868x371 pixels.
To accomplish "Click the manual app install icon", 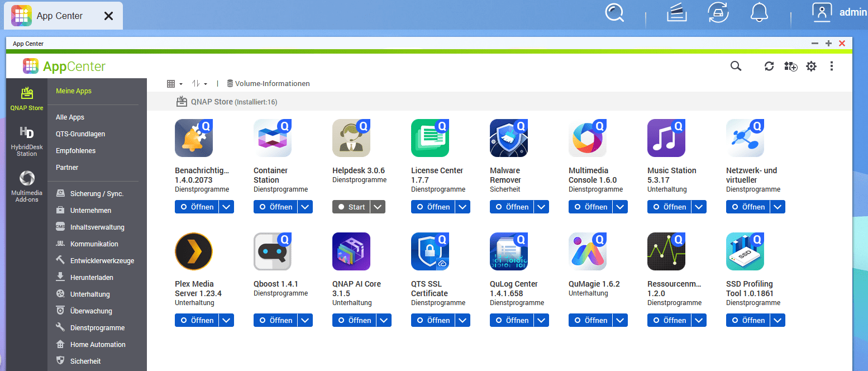I will [x=790, y=66].
